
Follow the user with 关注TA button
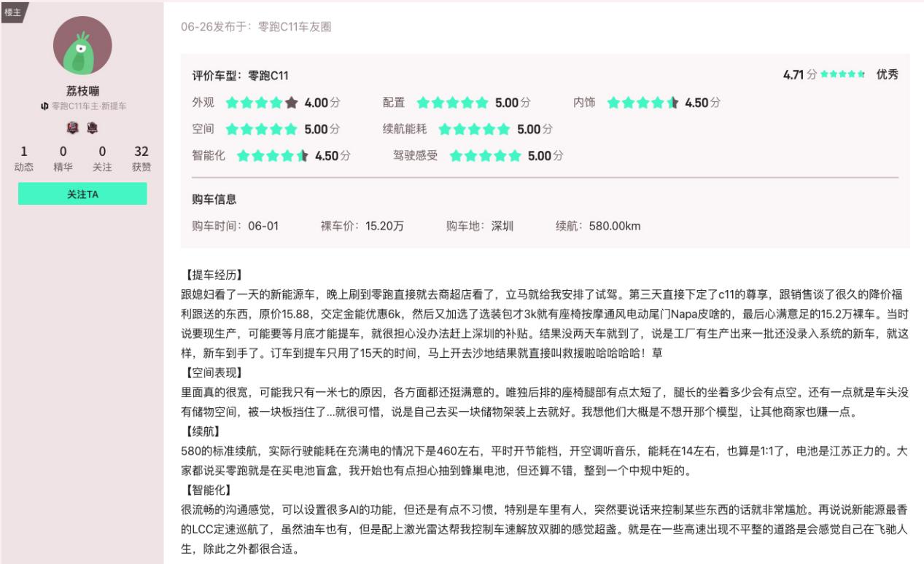click(x=82, y=194)
